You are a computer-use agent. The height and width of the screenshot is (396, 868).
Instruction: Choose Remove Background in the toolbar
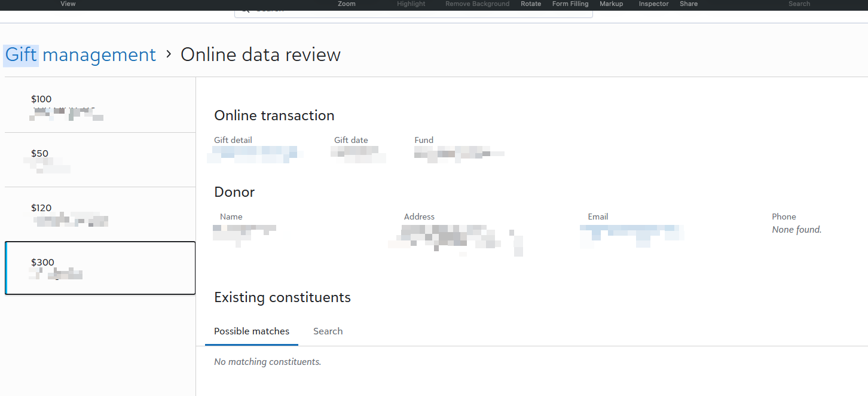pyautogui.click(x=478, y=4)
